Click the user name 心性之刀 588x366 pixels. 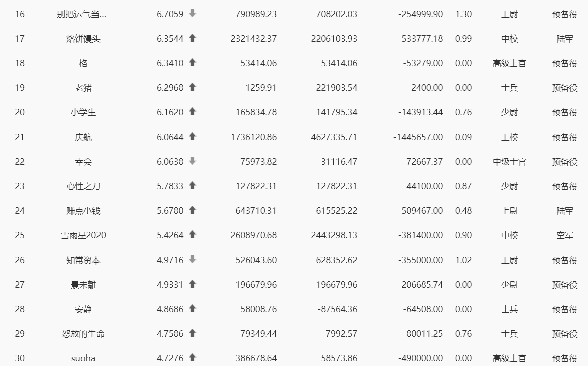[83, 186]
